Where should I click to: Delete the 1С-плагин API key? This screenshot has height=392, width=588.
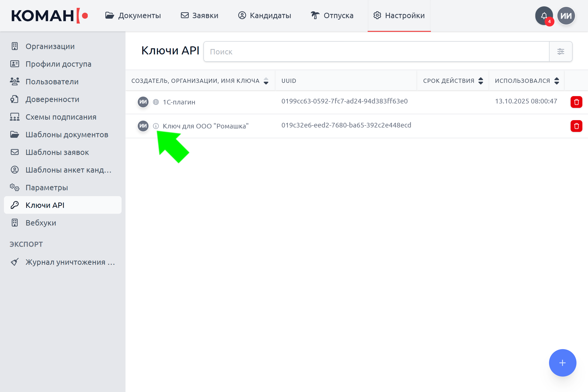pos(576,102)
